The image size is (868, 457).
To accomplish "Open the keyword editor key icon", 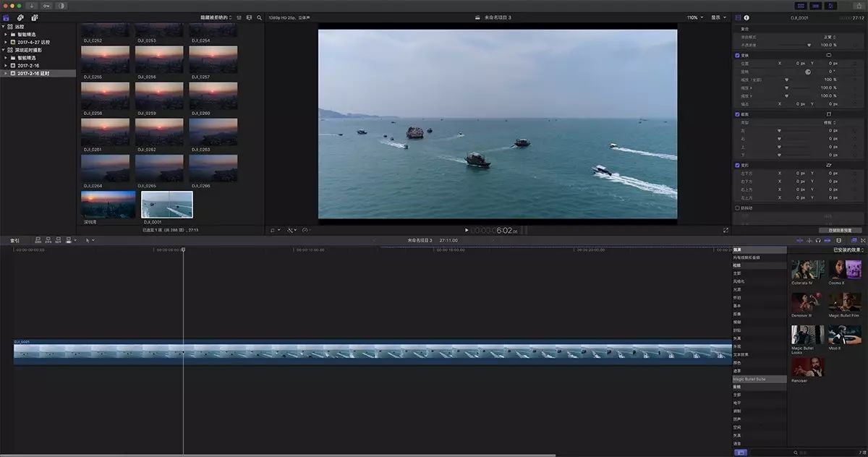I will click(46, 6).
